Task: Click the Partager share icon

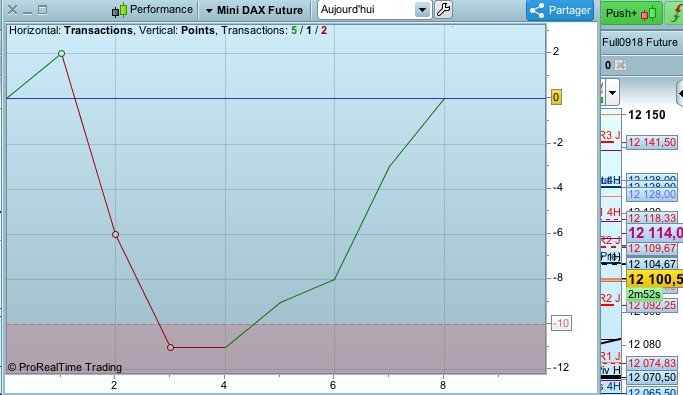Action: (x=537, y=10)
